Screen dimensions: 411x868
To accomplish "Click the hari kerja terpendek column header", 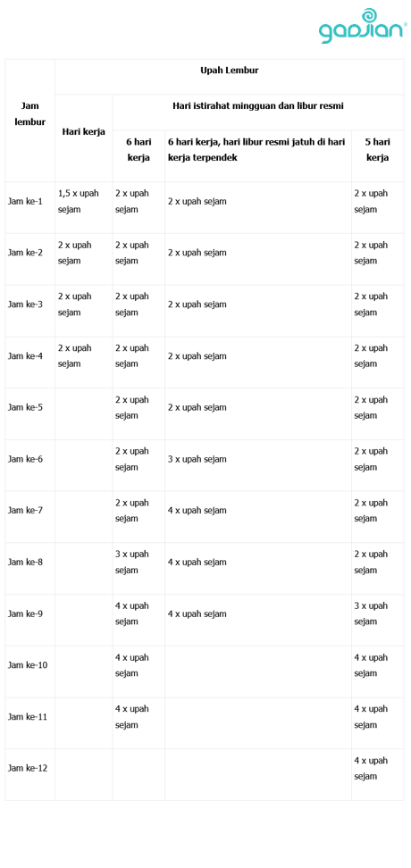I will point(257,149).
